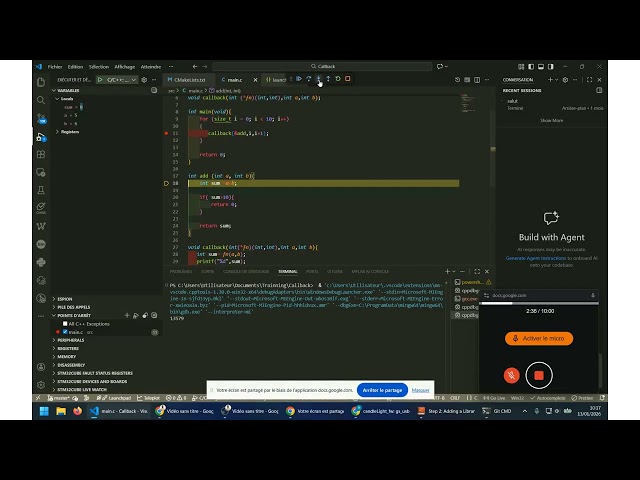This screenshot has width=640, height=480.
Task: Start debugging with green play button
Action: pos(100,80)
